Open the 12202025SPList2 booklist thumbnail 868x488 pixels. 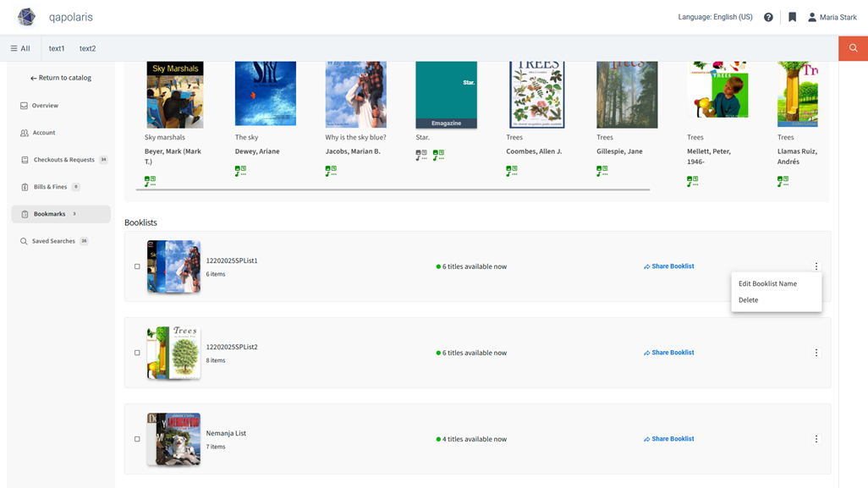[x=173, y=353]
